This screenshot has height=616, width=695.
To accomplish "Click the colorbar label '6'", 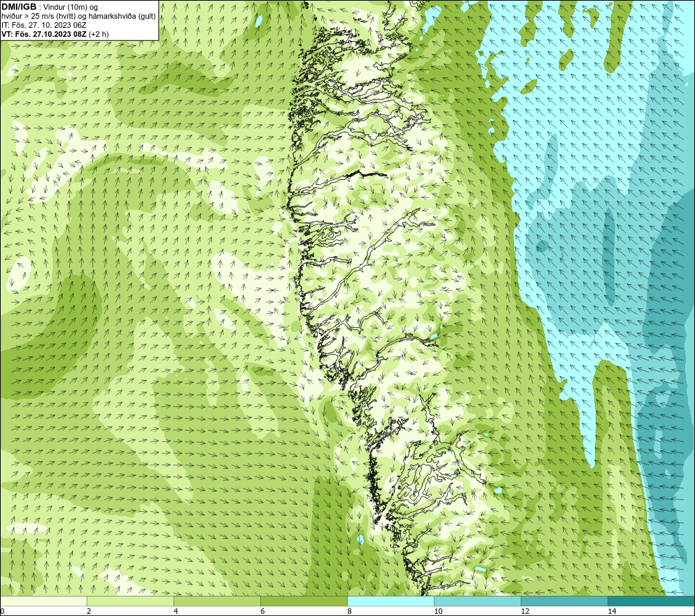I will [x=263, y=612].
